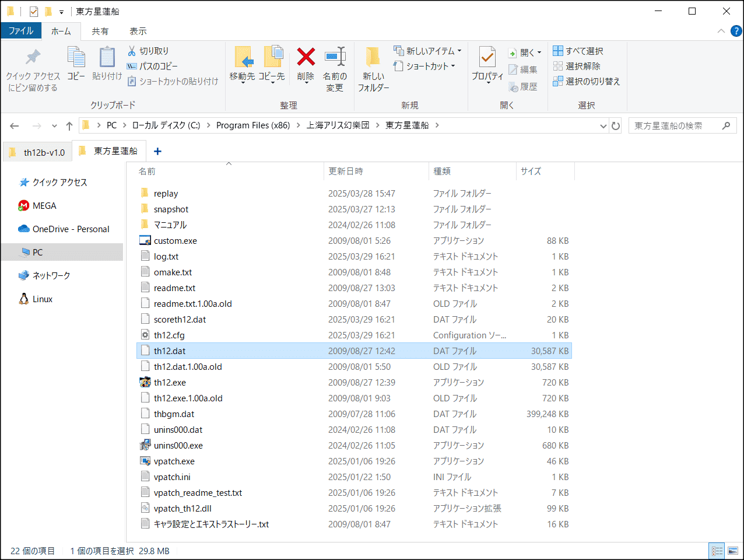The height and width of the screenshot is (560, 744).
Task: Open OneDrive - Personal in sidebar
Action: point(64,229)
